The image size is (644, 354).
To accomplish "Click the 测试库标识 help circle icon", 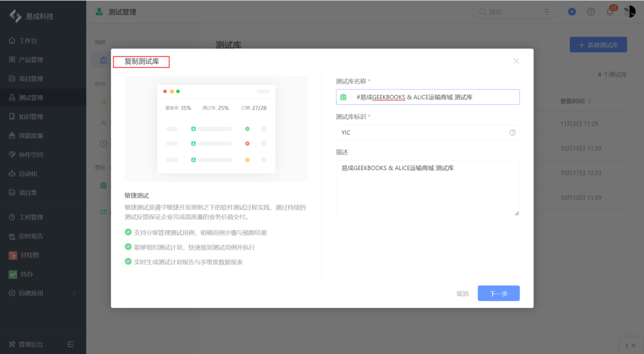I will pos(513,132).
